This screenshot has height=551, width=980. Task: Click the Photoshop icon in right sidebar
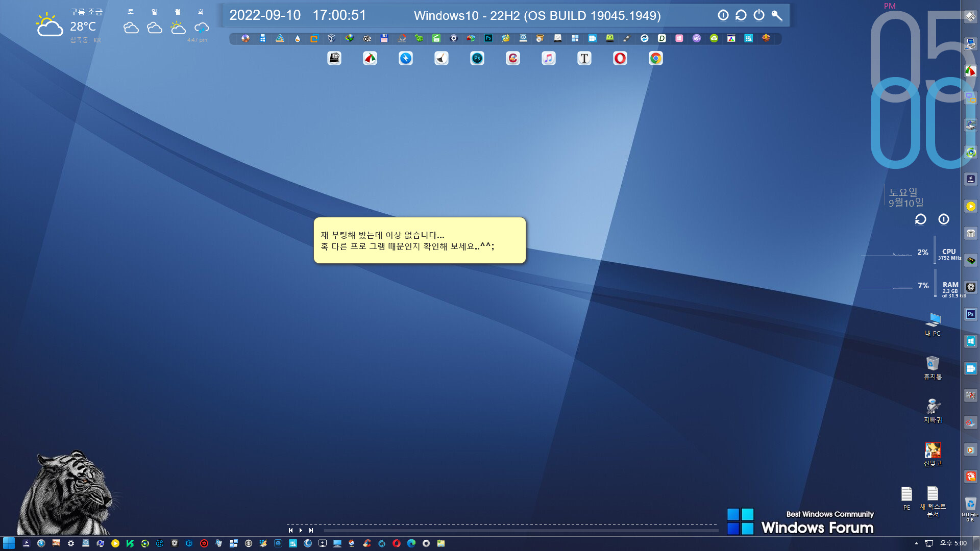971,314
